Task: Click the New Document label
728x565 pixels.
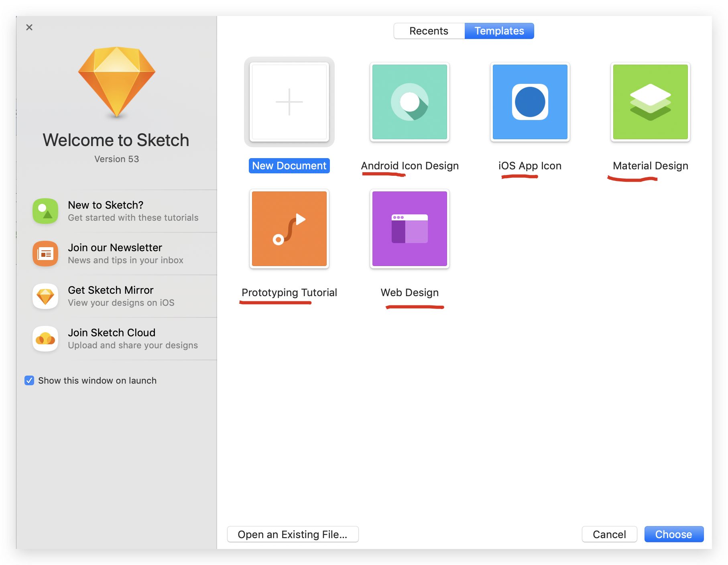Action: [289, 166]
